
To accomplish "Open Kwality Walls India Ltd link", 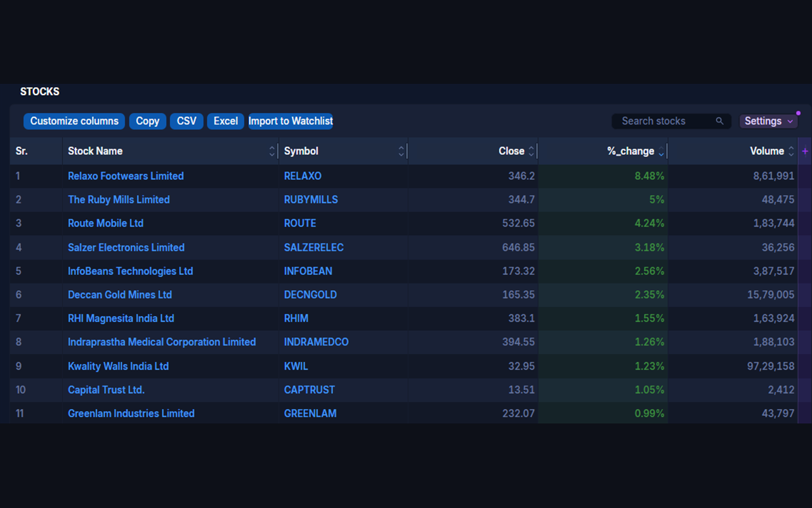I will point(118,366).
